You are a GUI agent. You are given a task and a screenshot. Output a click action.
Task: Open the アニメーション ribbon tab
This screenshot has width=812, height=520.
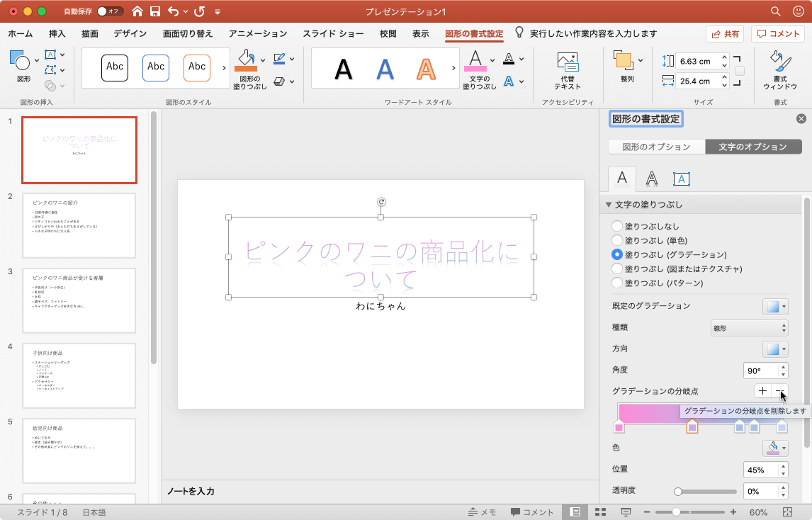(258, 33)
